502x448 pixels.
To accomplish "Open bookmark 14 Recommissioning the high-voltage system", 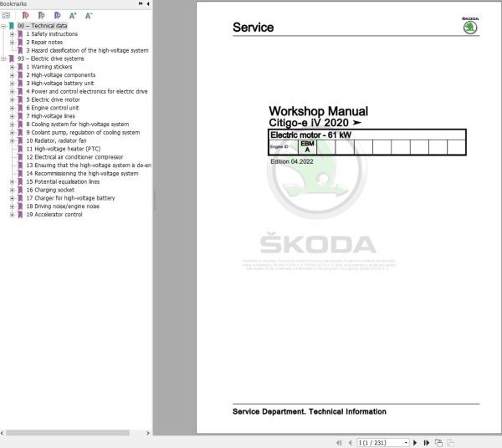I will click(x=82, y=173).
